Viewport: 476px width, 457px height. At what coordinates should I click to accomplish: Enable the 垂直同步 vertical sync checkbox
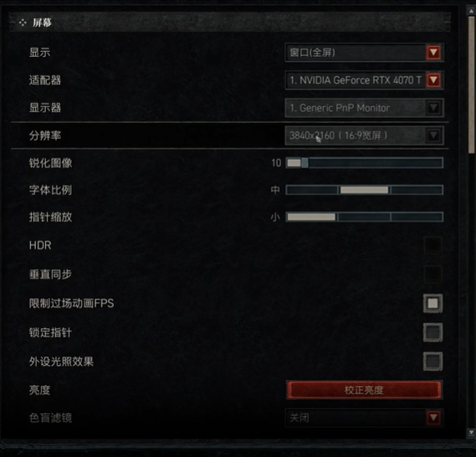pos(432,275)
